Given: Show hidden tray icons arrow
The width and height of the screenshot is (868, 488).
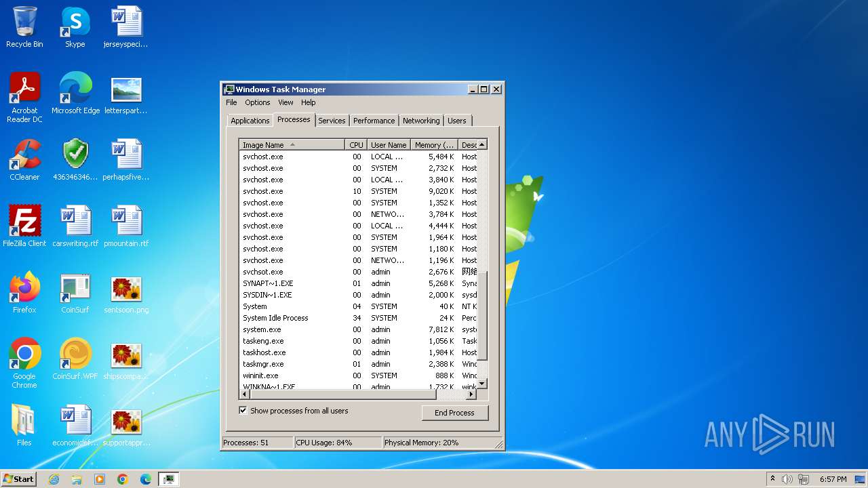Looking at the screenshot, I should [772, 479].
